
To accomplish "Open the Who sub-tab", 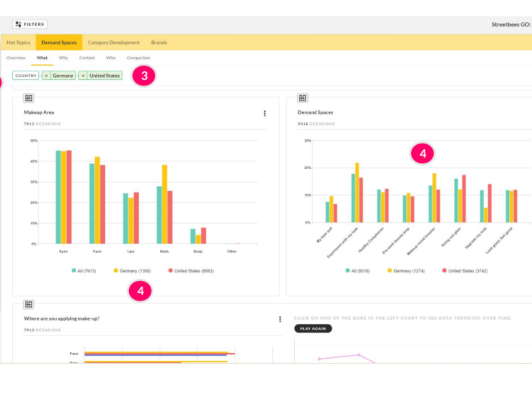I will [111, 57].
